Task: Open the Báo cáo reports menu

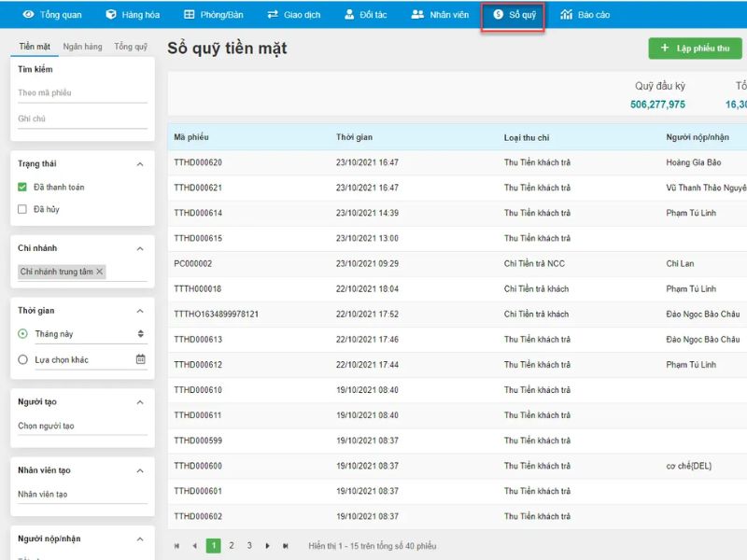Action: tap(585, 15)
